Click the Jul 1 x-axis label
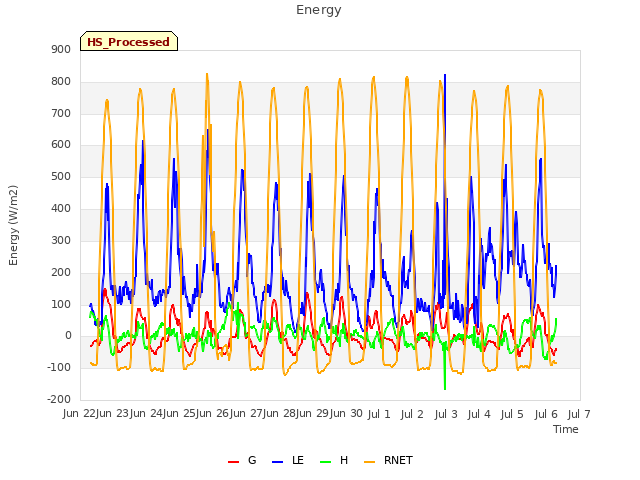The image size is (640, 480). [x=379, y=414]
